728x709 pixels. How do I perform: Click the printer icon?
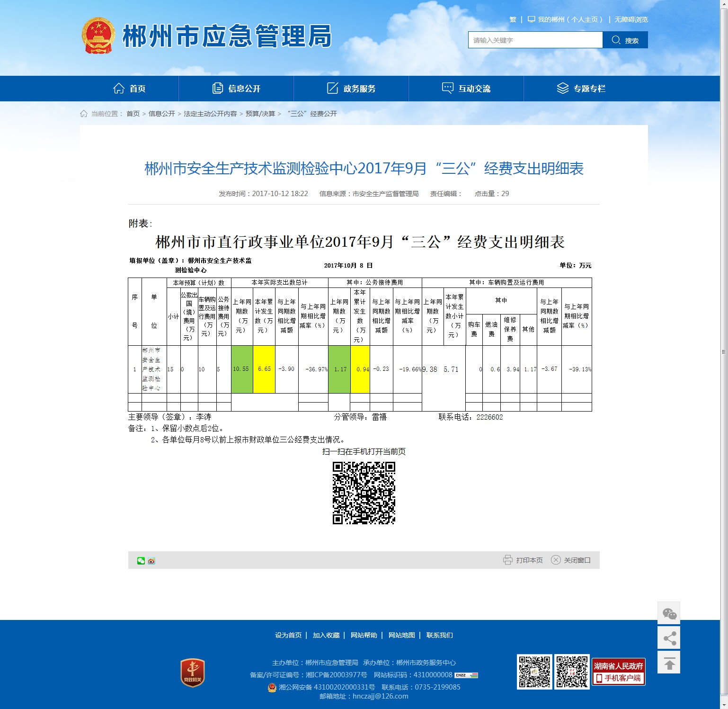pyautogui.click(x=508, y=560)
